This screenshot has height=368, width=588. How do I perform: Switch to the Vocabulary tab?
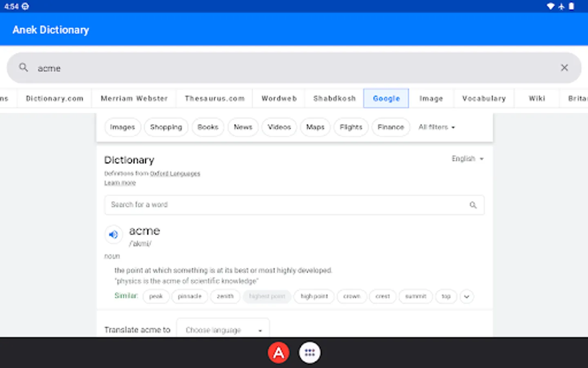(x=484, y=99)
